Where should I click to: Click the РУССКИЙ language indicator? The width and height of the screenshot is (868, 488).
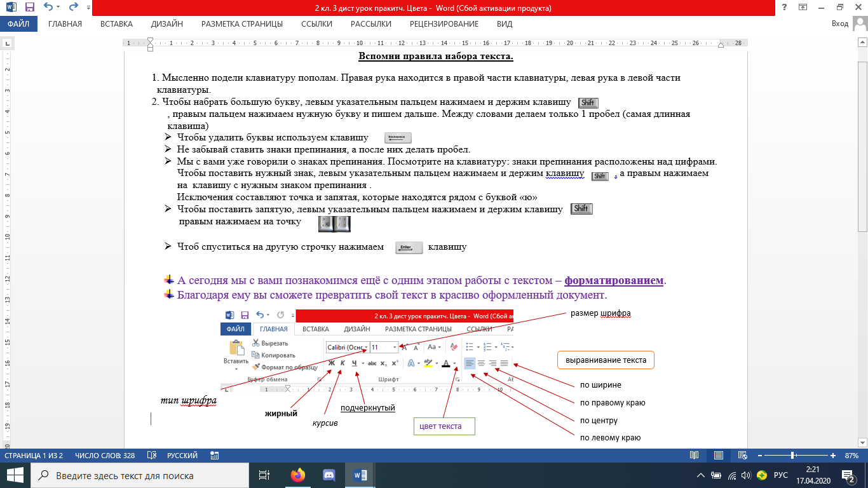tap(182, 456)
